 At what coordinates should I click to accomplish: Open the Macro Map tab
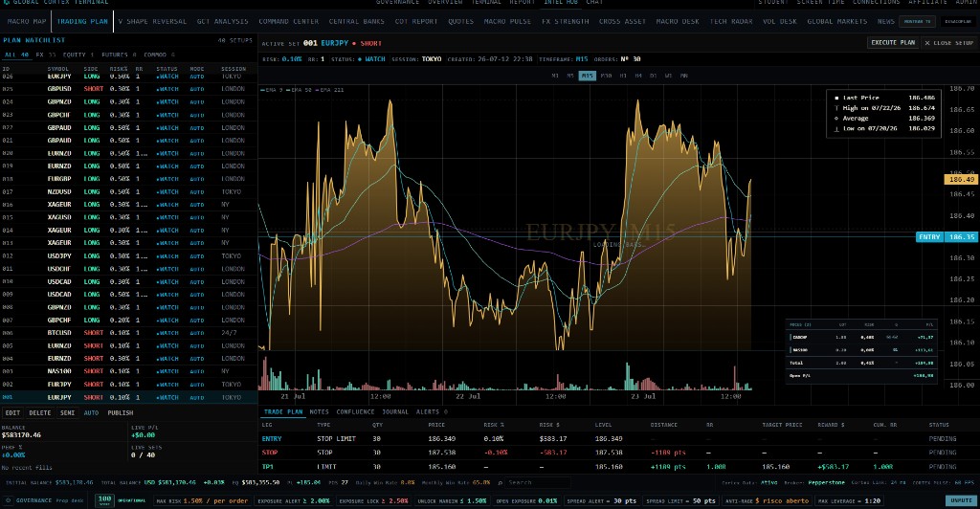pos(27,21)
